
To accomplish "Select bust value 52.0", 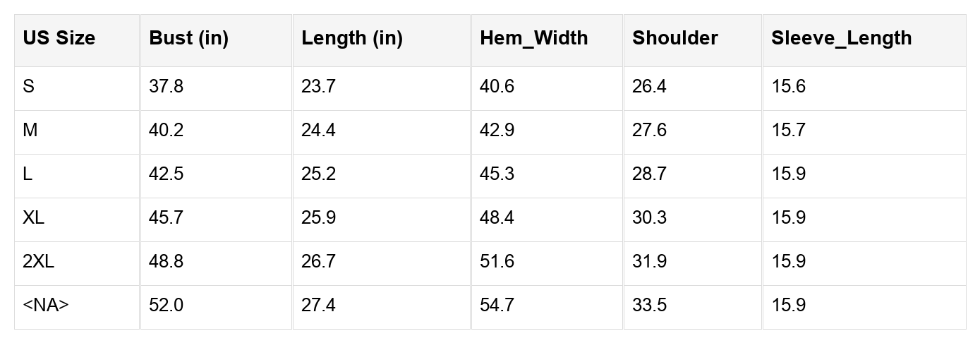I will (x=166, y=306).
